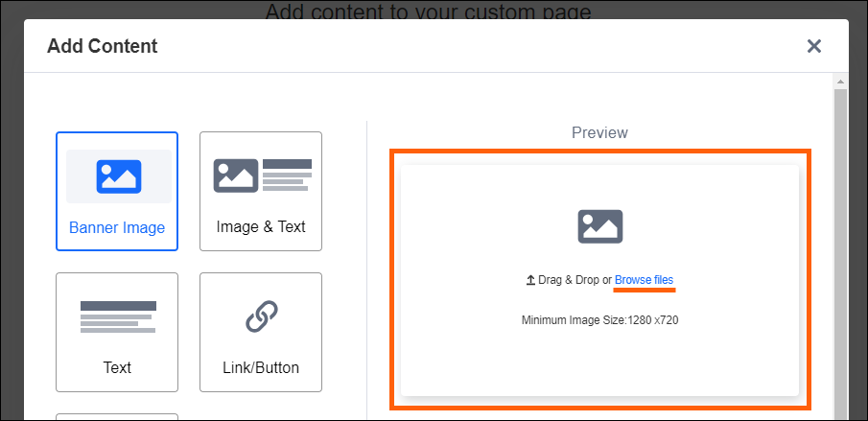Choose the Text lines icon
This screenshot has width=868, height=421.
coord(117,316)
